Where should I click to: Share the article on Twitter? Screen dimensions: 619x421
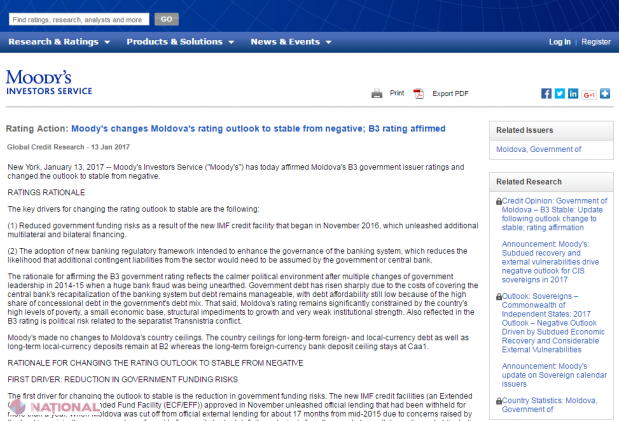coord(560,93)
